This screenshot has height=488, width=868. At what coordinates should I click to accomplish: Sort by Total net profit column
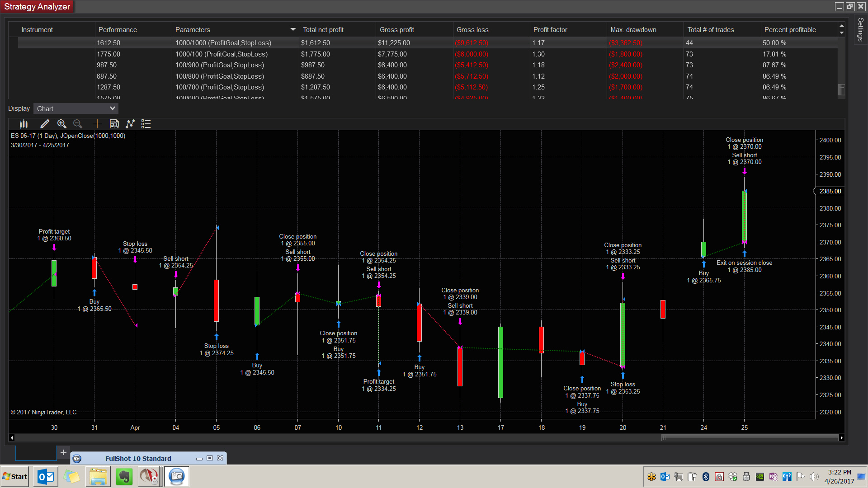tap(323, 30)
